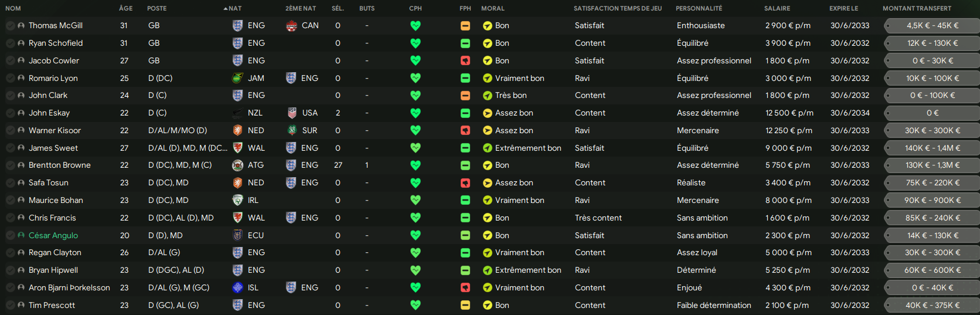
Task: Click James Sweet's transfer value bar 140K € - 1,4M €
Action: click(932, 148)
